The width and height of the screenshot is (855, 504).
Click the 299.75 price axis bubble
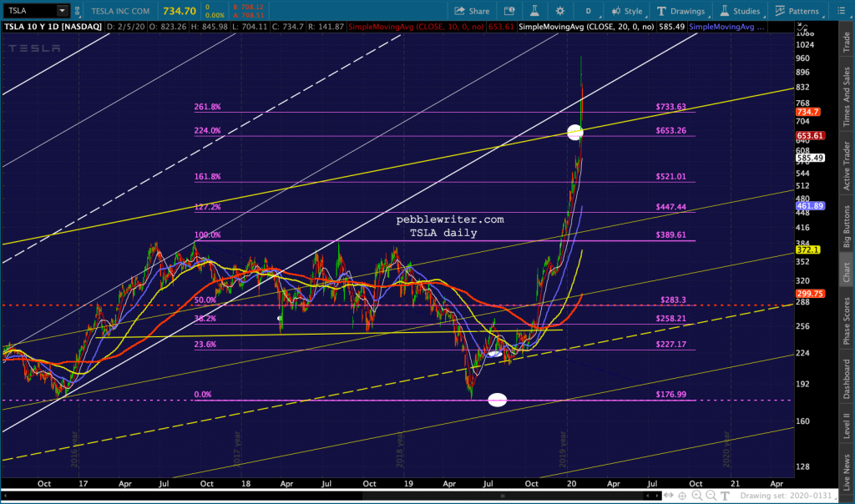click(810, 293)
